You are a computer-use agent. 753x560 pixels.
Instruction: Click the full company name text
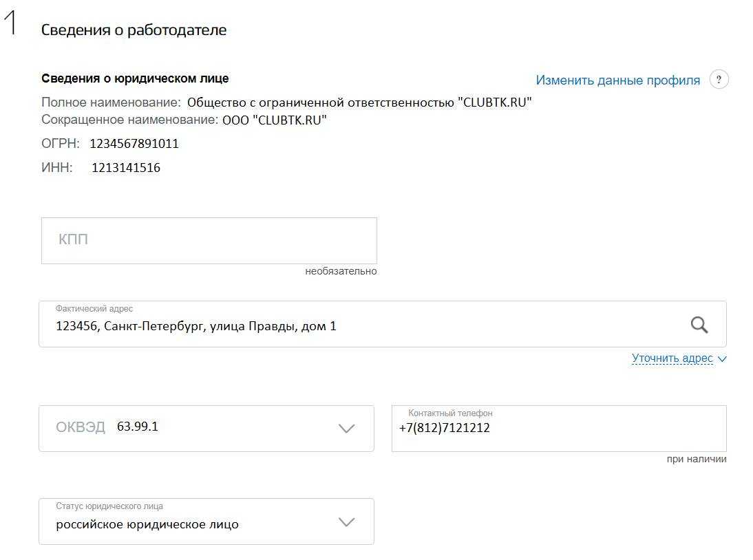(359, 103)
